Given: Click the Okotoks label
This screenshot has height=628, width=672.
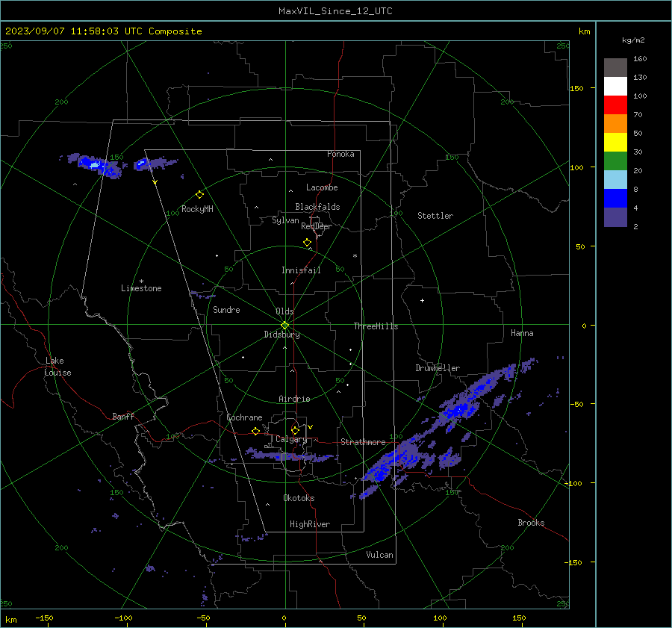Looking at the screenshot, I should point(299,498).
